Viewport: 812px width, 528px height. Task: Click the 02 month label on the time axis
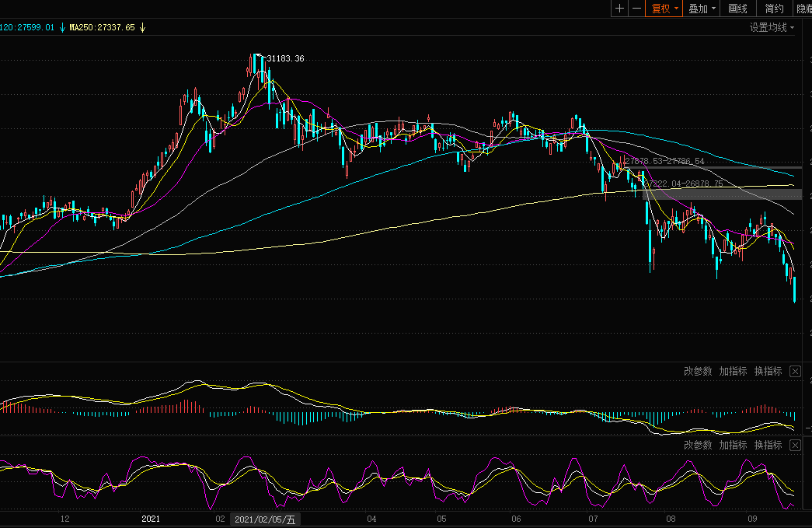point(220,519)
